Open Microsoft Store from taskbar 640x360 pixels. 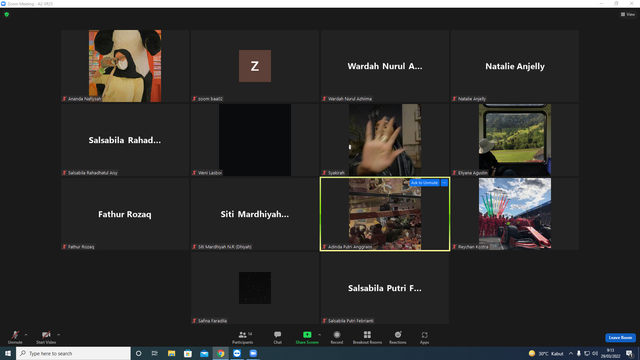(188, 353)
